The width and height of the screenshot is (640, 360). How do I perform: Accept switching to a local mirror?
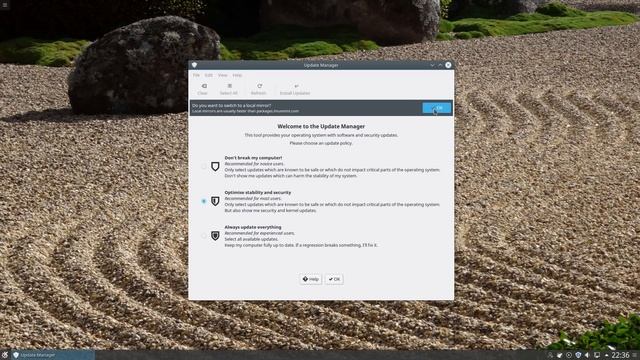point(437,108)
